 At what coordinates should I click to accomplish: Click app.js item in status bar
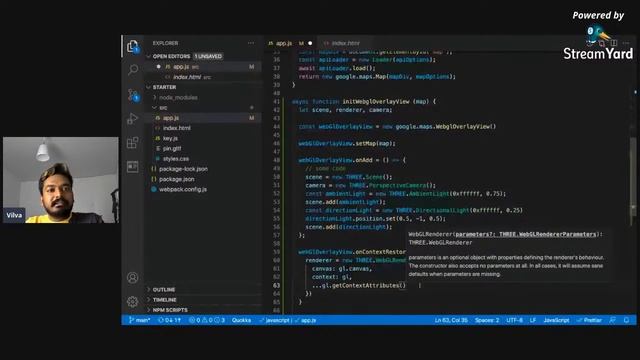click(305, 320)
